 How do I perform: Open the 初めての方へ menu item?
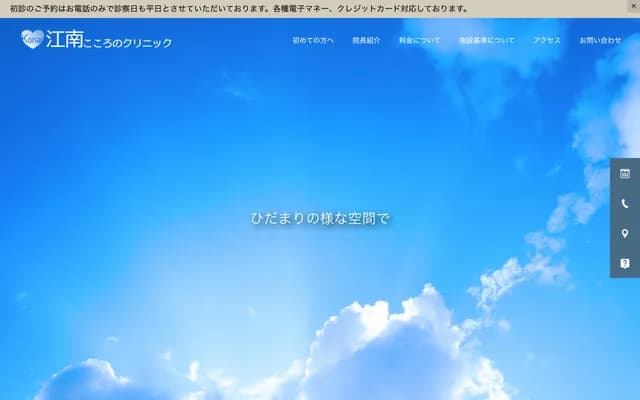[x=313, y=40]
